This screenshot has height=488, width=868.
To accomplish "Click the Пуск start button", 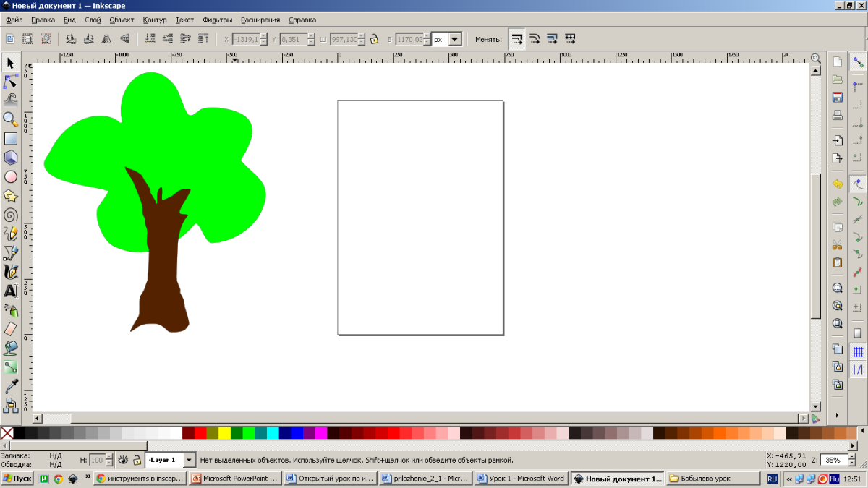I will (x=17, y=479).
